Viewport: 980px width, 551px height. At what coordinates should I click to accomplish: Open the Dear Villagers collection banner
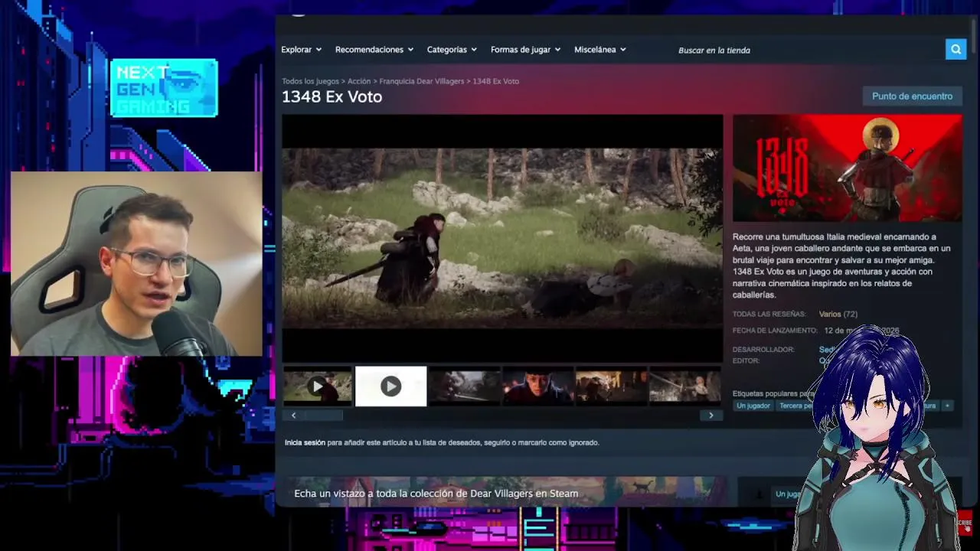click(505, 492)
